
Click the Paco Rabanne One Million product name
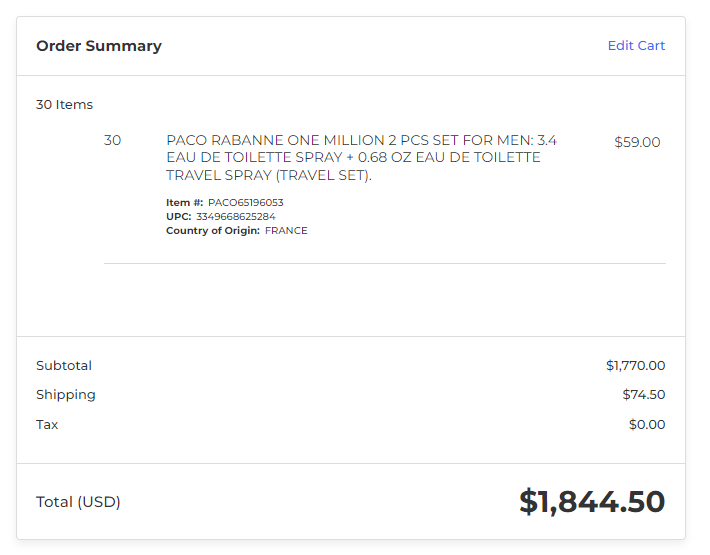pos(361,158)
